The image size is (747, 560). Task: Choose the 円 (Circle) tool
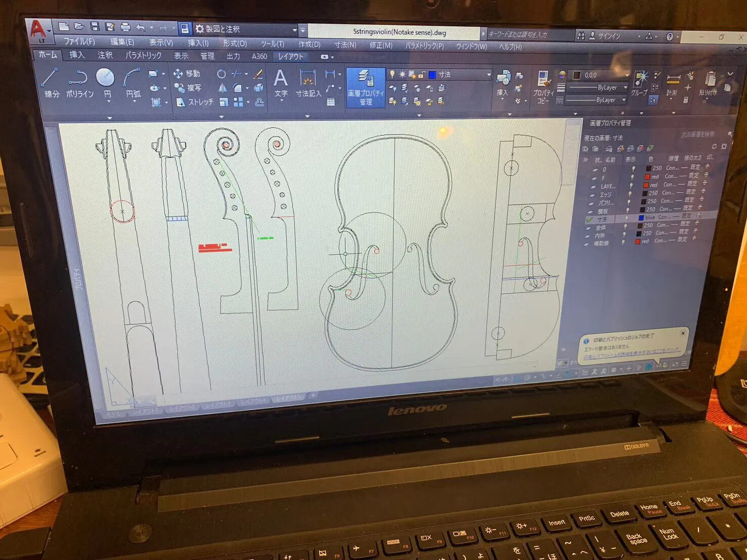pyautogui.click(x=106, y=82)
